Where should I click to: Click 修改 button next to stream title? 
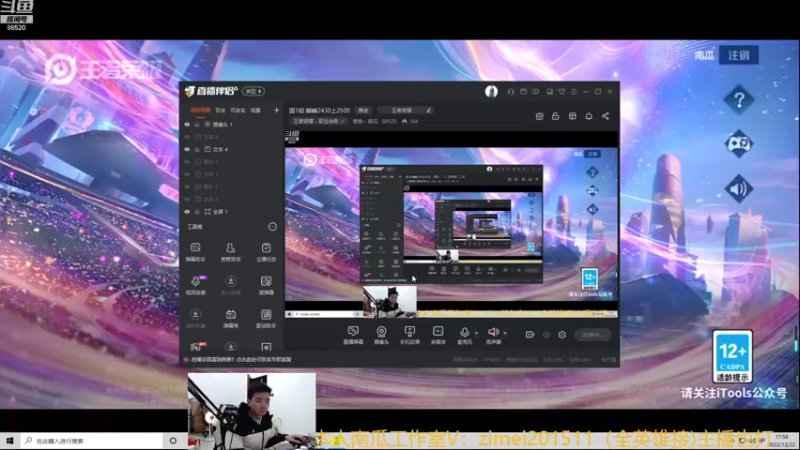point(363,110)
